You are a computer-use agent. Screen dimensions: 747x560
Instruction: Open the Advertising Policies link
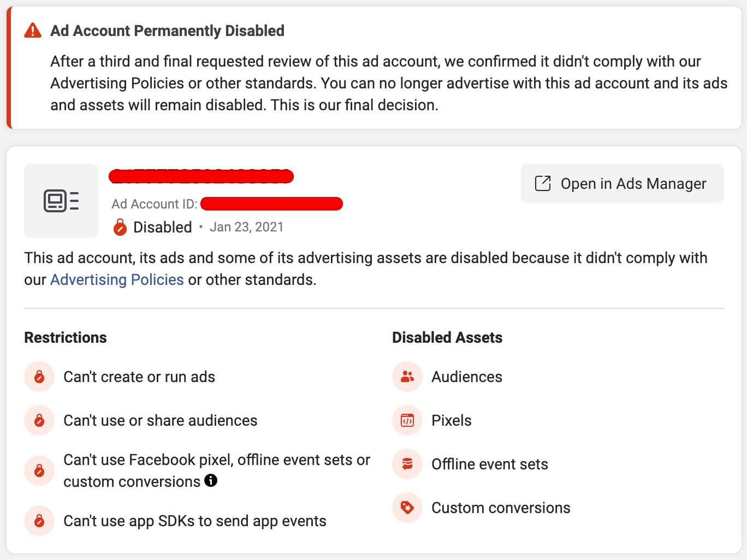click(117, 279)
